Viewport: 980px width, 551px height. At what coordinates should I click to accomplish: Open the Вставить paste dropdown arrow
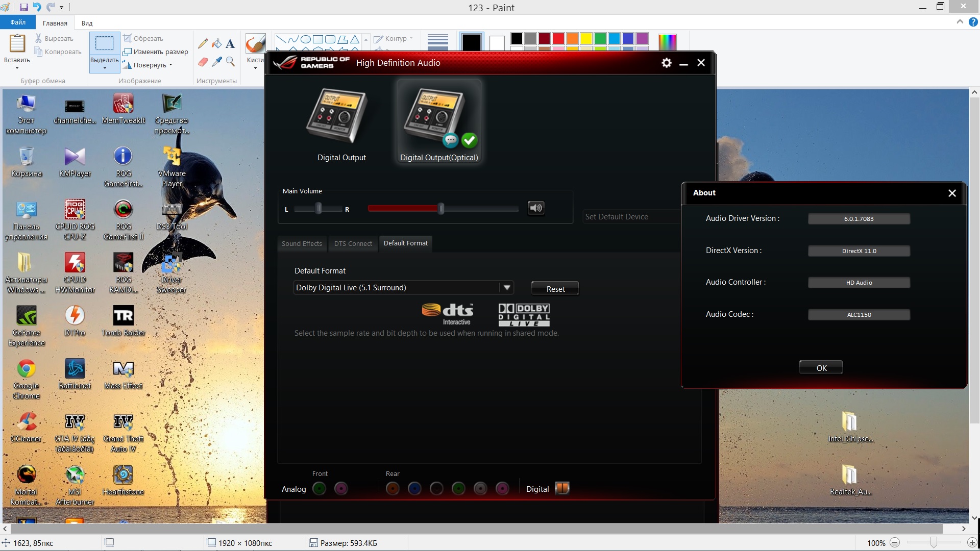[17, 68]
